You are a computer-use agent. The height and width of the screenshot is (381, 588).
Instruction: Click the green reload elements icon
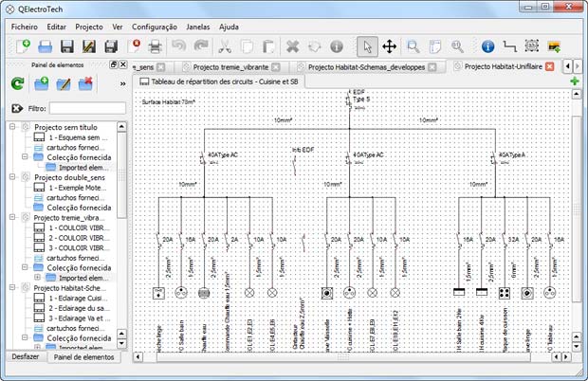[17, 84]
